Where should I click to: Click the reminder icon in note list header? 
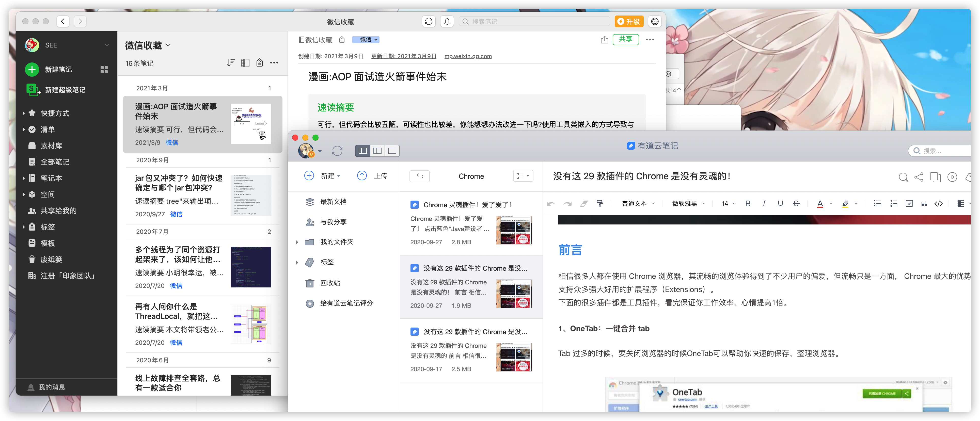[x=259, y=63]
